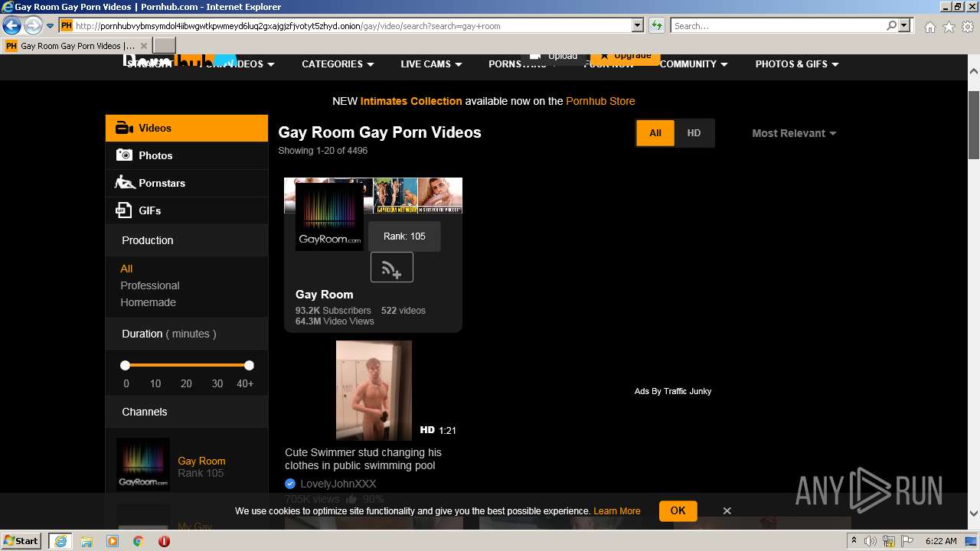Open the recent pages dropdown beside Forward
The image size is (980, 551).
(50, 25)
